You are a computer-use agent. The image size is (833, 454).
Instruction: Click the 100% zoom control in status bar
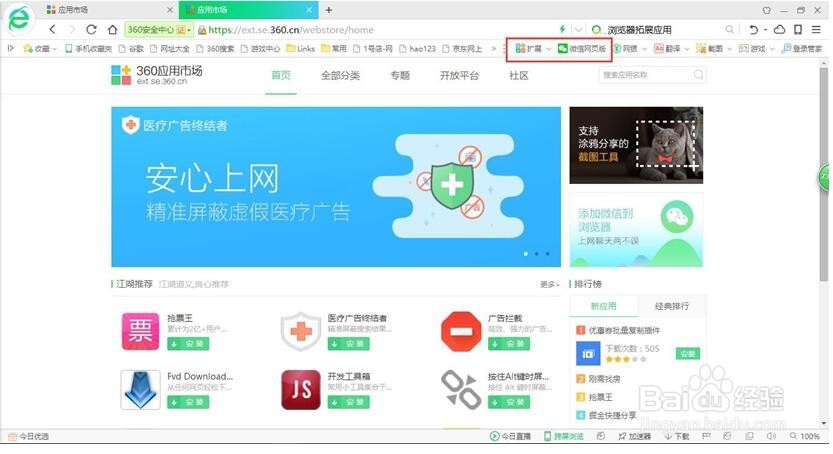(804, 436)
